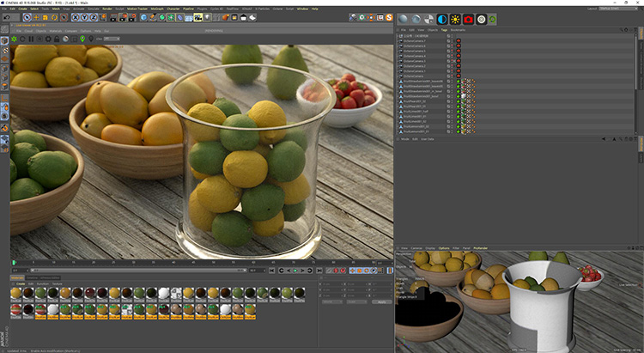
Task: Click the Octane daylight sun icon
Action: pos(455,19)
